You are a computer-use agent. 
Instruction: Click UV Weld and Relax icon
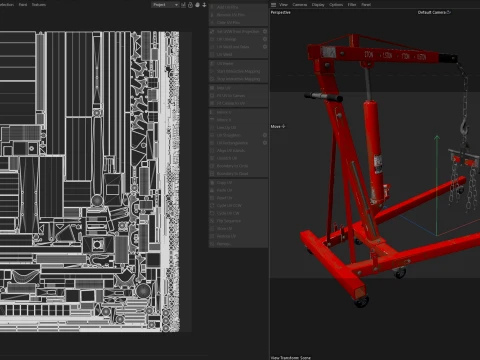212,47
